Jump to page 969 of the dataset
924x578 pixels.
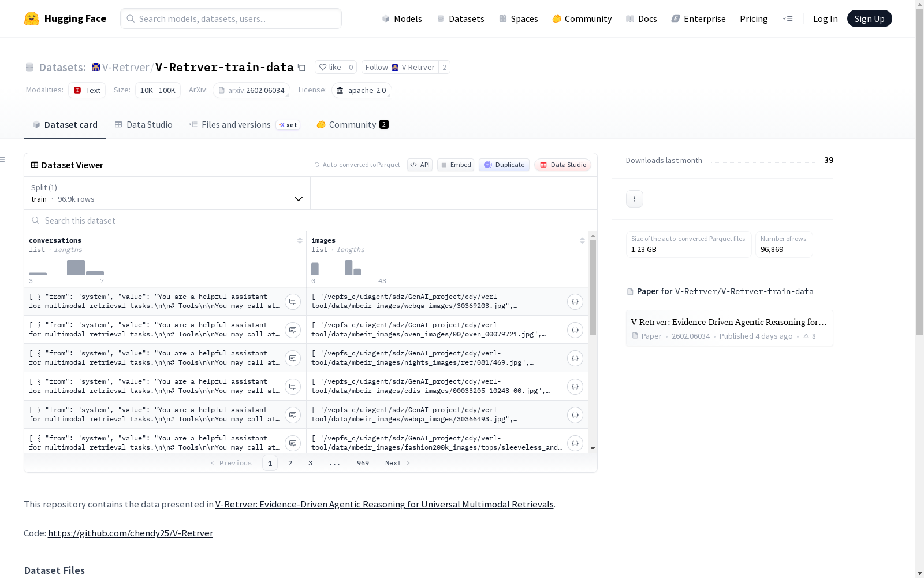tap(363, 463)
